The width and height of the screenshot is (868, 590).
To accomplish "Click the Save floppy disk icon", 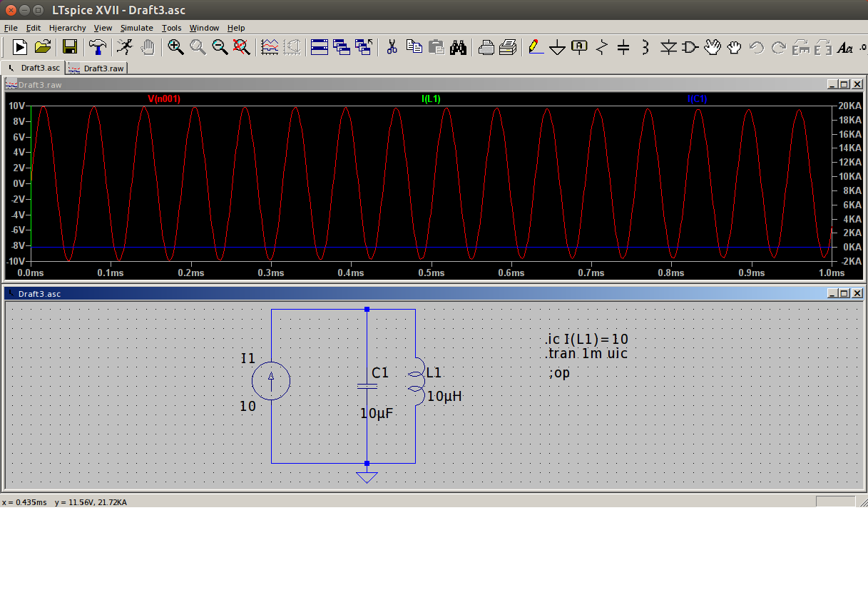I will pyautogui.click(x=70, y=47).
